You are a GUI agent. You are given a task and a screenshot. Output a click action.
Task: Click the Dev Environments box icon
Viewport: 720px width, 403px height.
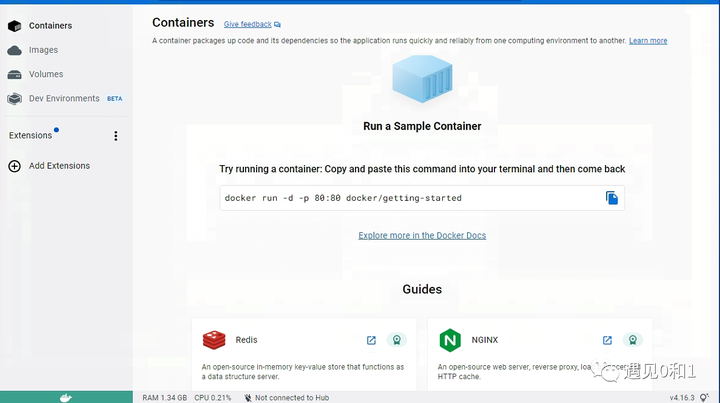click(x=15, y=99)
